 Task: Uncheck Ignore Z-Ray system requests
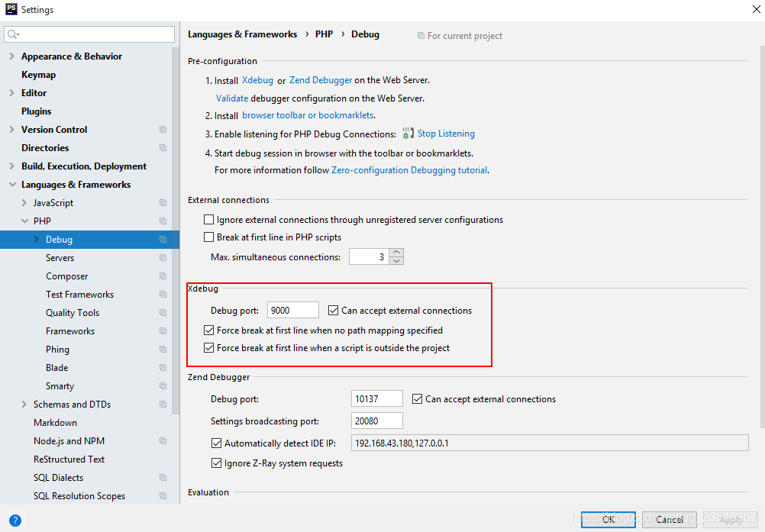click(217, 463)
